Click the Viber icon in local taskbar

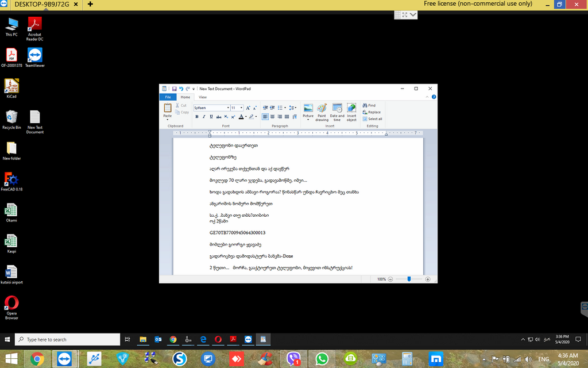coord(293,359)
